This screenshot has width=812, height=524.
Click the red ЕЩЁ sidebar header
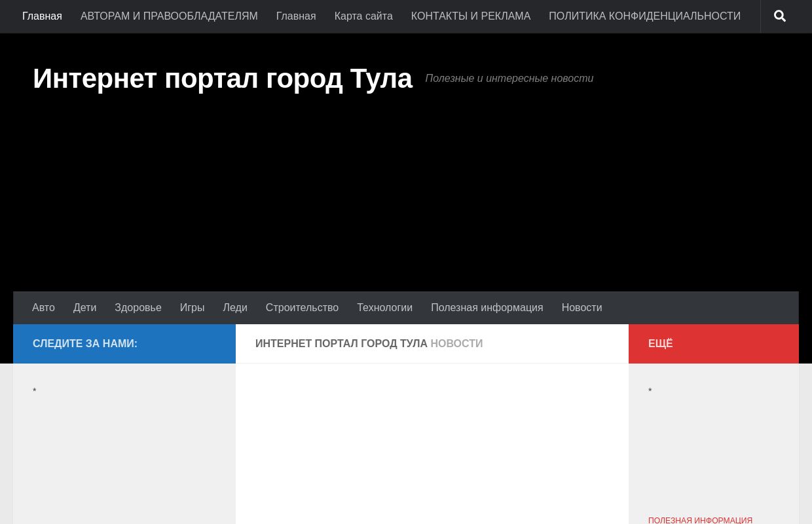click(661, 343)
